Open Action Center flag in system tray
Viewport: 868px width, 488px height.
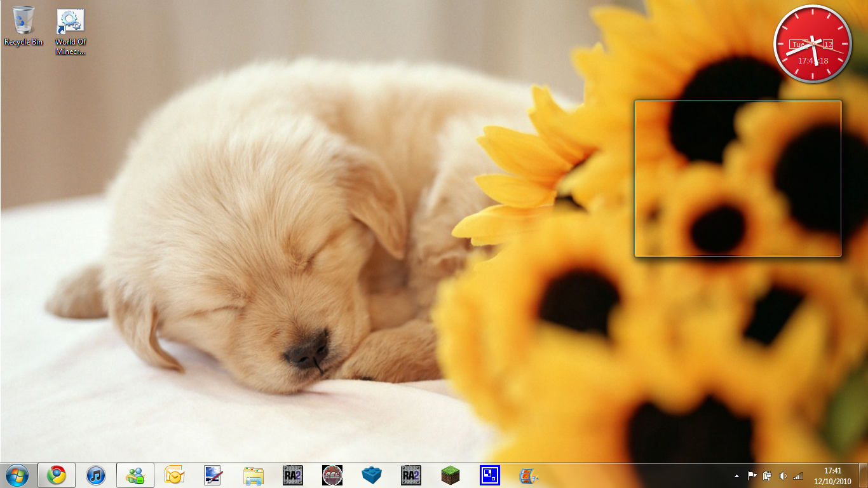pos(752,476)
